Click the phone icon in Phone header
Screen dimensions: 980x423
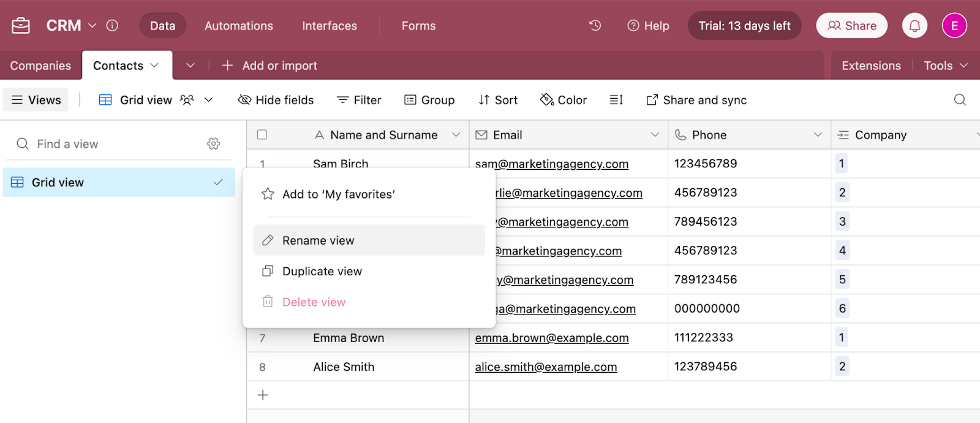tap(680, 135)
